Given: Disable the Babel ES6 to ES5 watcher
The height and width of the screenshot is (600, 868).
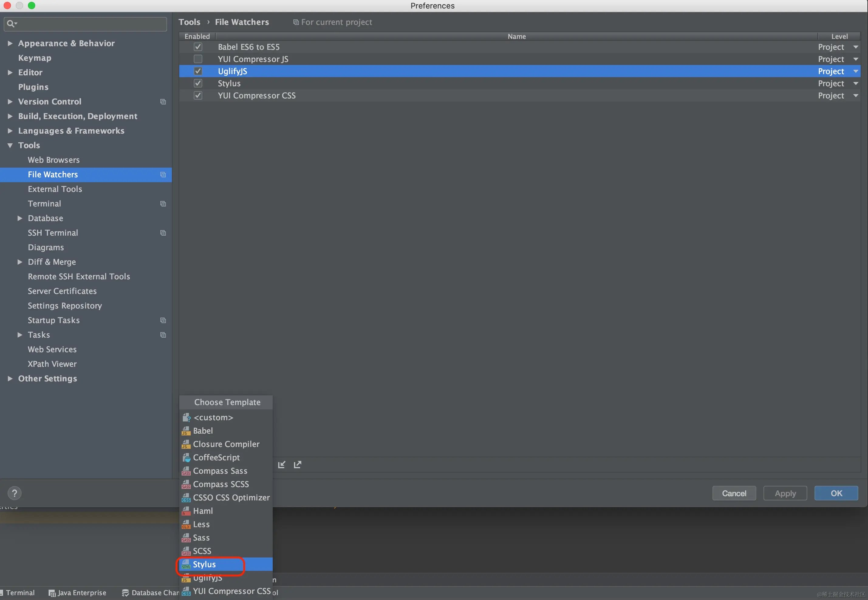Looking at the screenshot, I should click(x=198, y=47).
